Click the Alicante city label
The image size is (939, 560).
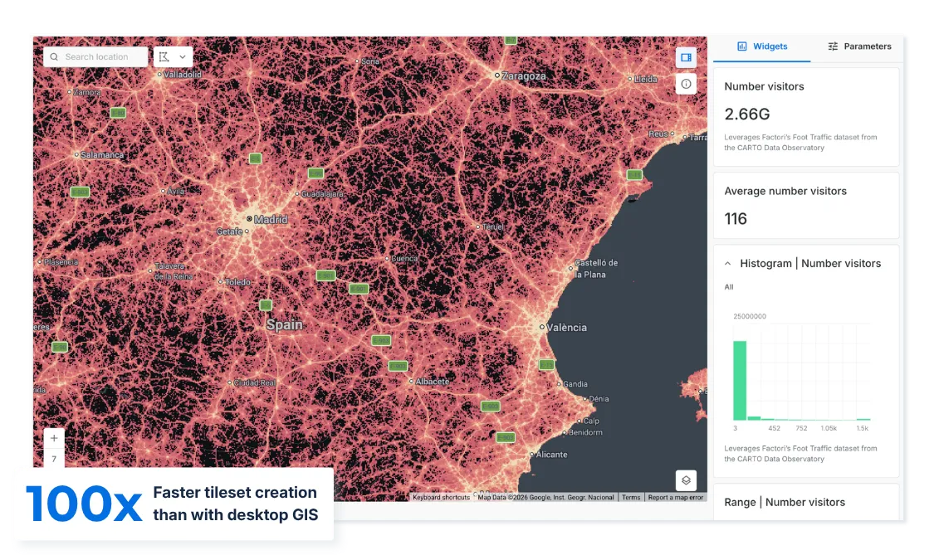click(x=551, y=455)
